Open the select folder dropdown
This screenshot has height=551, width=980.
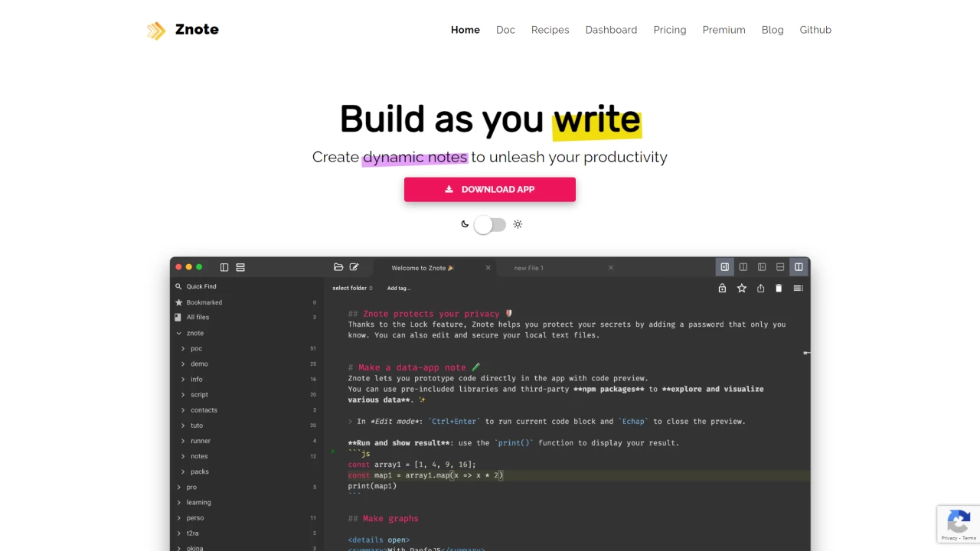coord(352,288)
